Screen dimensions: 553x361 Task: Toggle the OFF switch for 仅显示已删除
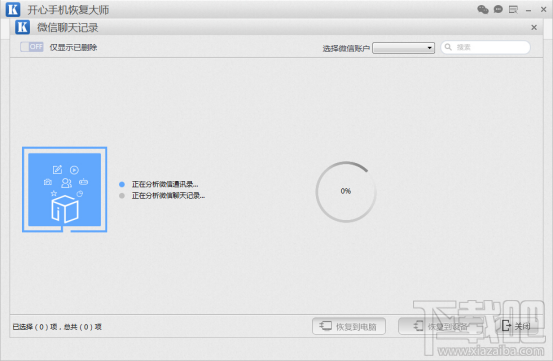[x=32, y=47]
